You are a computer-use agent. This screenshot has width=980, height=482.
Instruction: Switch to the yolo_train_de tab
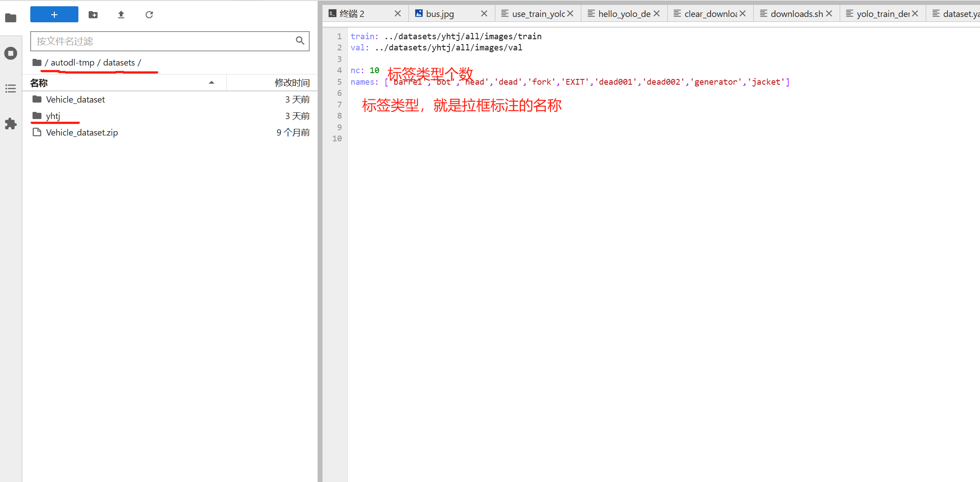[882, 14]
